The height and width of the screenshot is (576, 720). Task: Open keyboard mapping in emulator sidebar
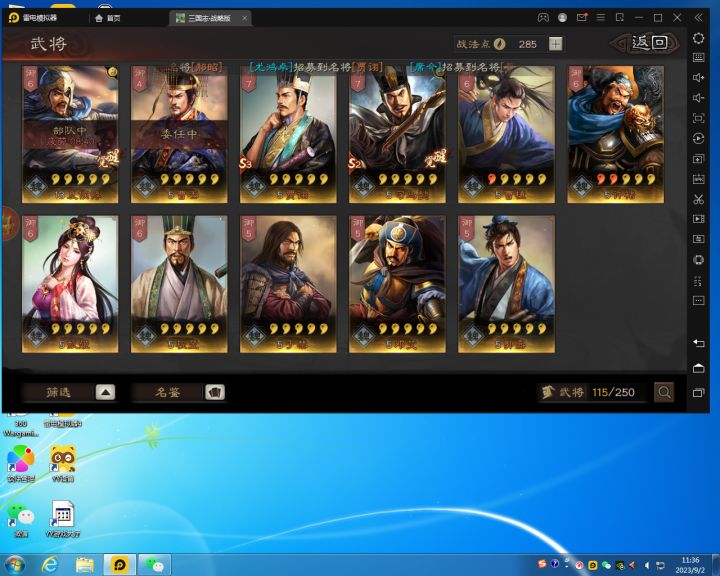coord(698,57)
